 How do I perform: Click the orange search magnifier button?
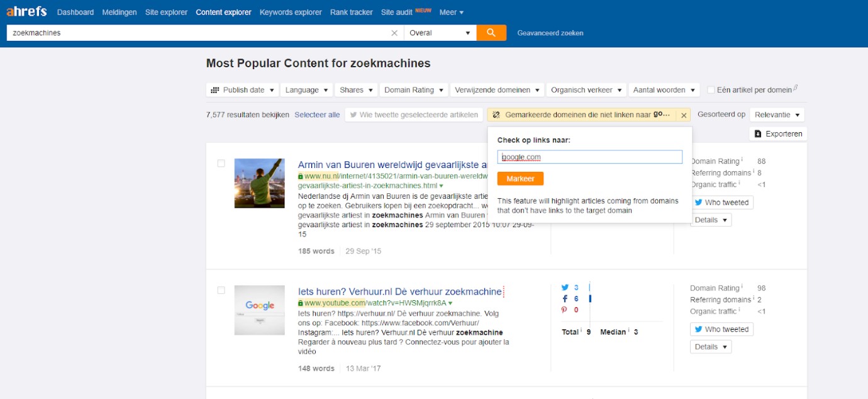pyautogui.click(x=491, y=33)
